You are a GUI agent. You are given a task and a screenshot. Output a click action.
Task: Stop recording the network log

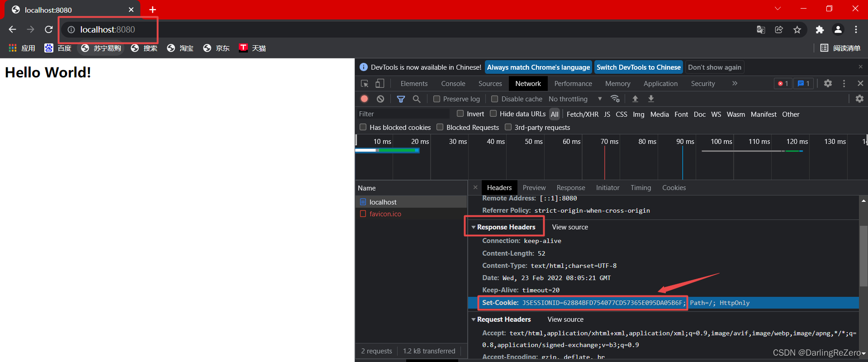point(364,99)
